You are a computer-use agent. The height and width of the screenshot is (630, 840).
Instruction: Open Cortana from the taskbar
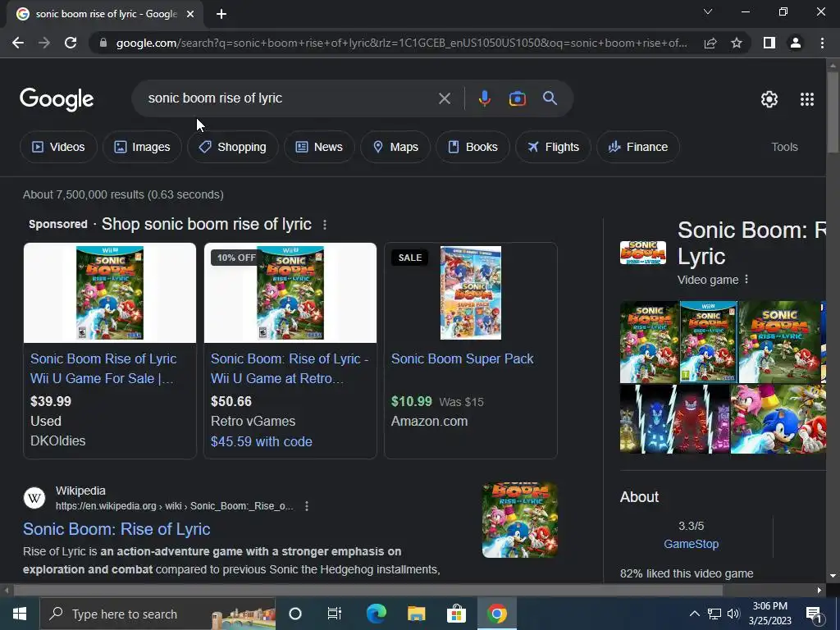[x=295, y=614]
